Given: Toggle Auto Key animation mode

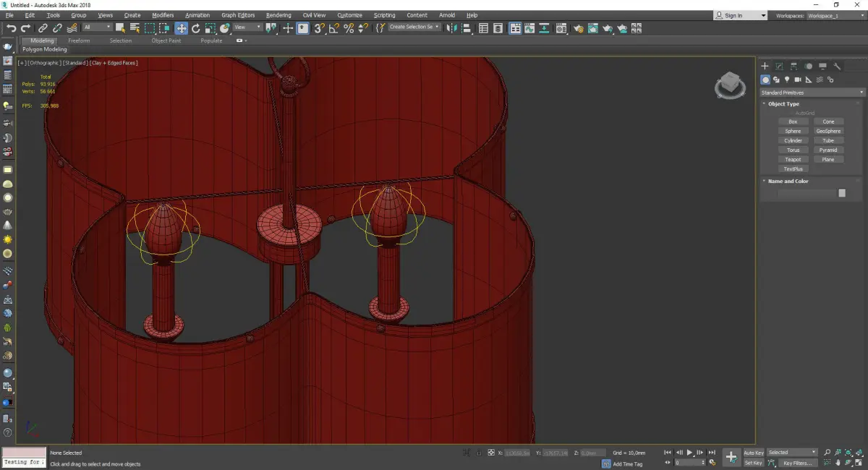Looking at the screenshot, I should tap(753, 453).
